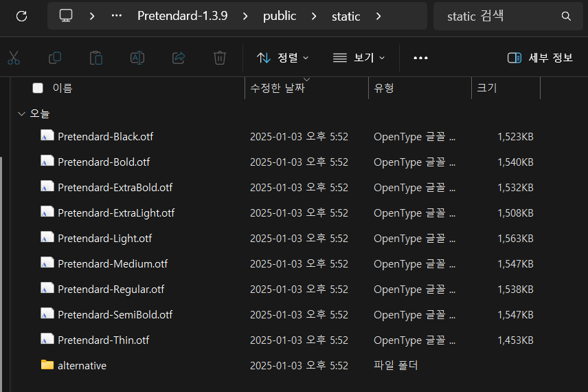The width and height of the screenshot is (588, 392).
Task: Click the 1,523KB size value
Action: (515, 137)
